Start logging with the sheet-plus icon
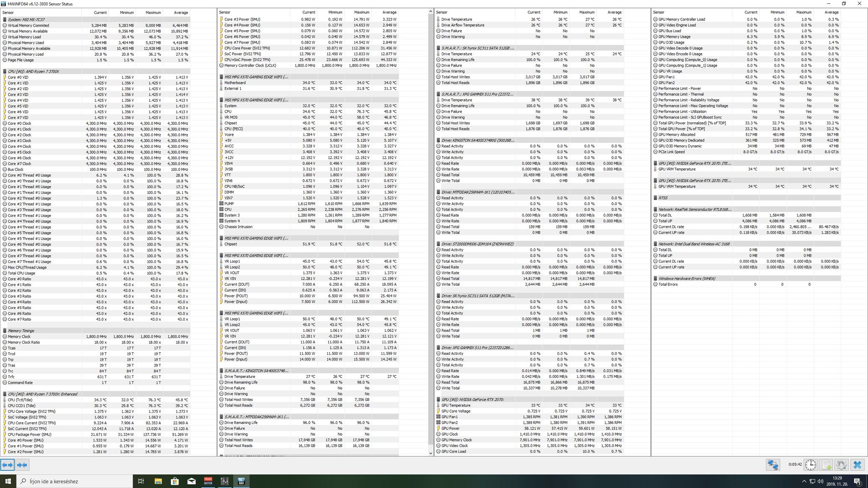The width and height of the screenshot is (868, 488). click(826, 465)
